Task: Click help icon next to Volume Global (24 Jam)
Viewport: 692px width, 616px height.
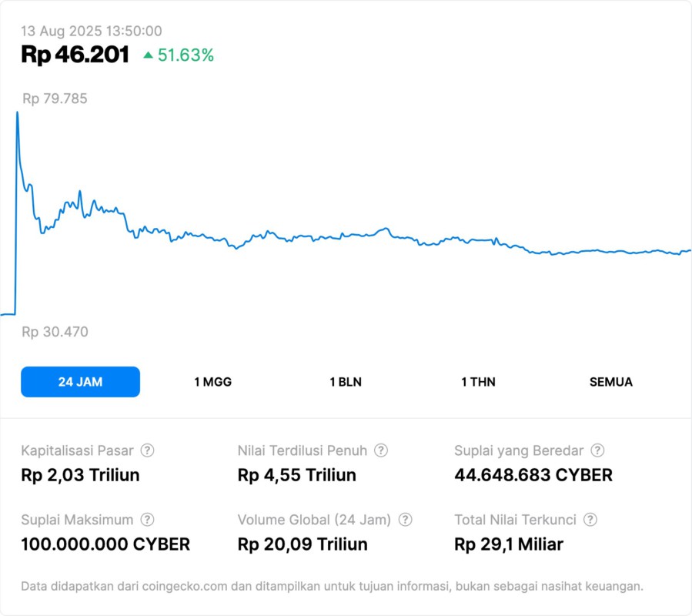Action: point(406,520)
